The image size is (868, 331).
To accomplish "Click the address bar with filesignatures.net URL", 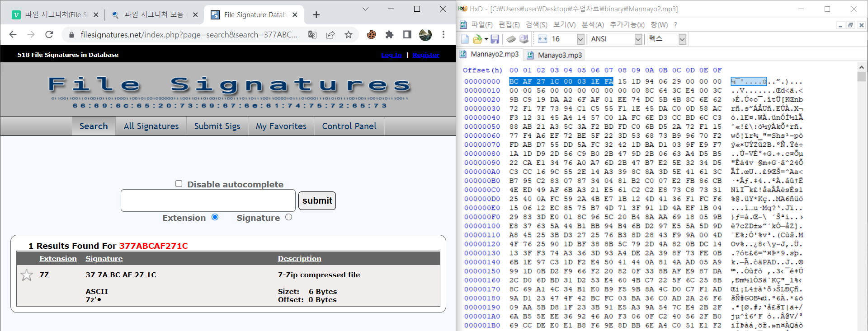I will 189,35.
